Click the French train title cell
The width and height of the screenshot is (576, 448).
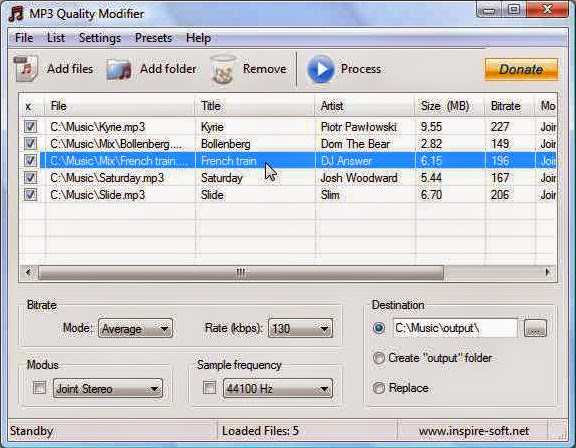[x=228, y=161]
